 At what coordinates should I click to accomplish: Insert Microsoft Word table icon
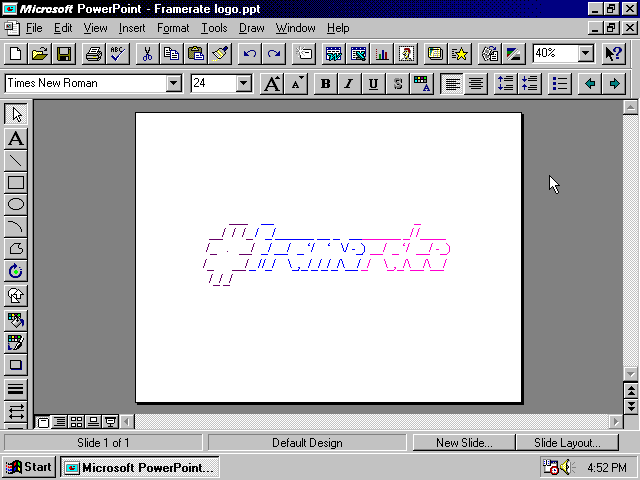[333, 53]
